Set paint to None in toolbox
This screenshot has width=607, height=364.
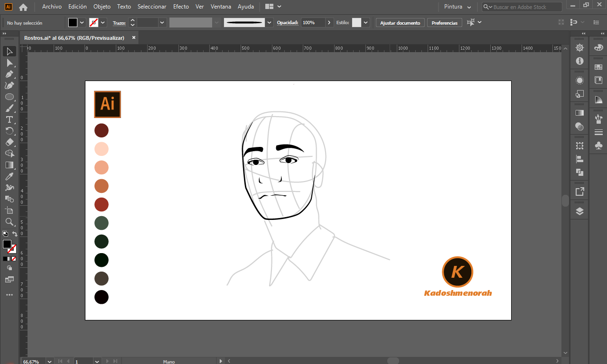[14, 259]
